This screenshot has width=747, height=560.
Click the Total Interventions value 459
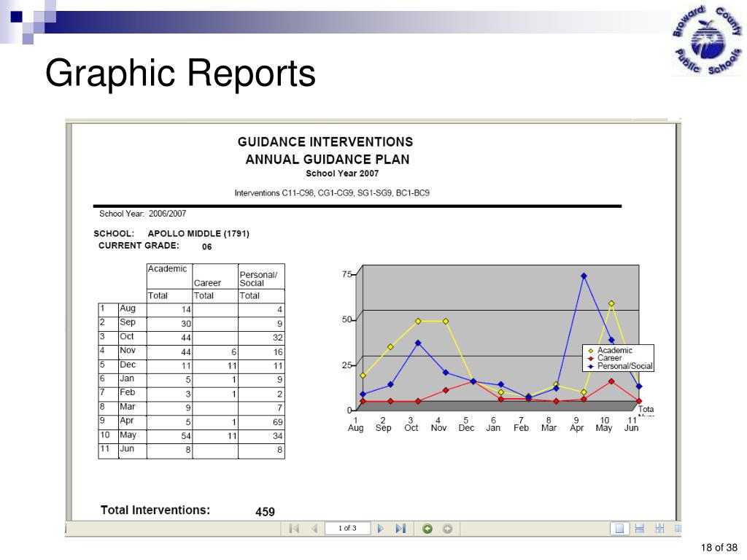click(x=265, y=512)
